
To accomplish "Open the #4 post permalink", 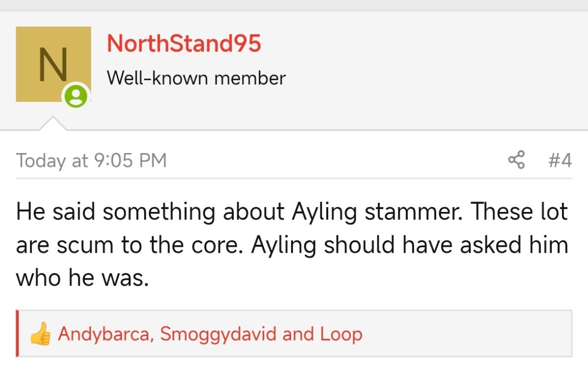I will coord(560,160).
